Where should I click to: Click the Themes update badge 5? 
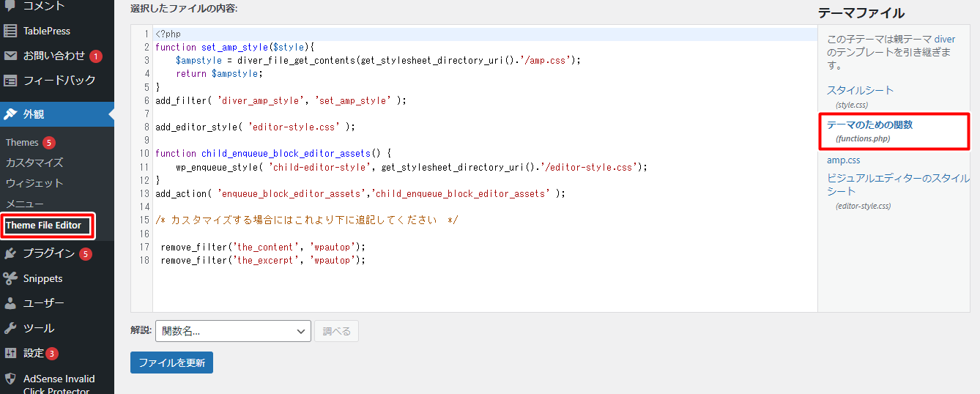(x=49, y=142)
